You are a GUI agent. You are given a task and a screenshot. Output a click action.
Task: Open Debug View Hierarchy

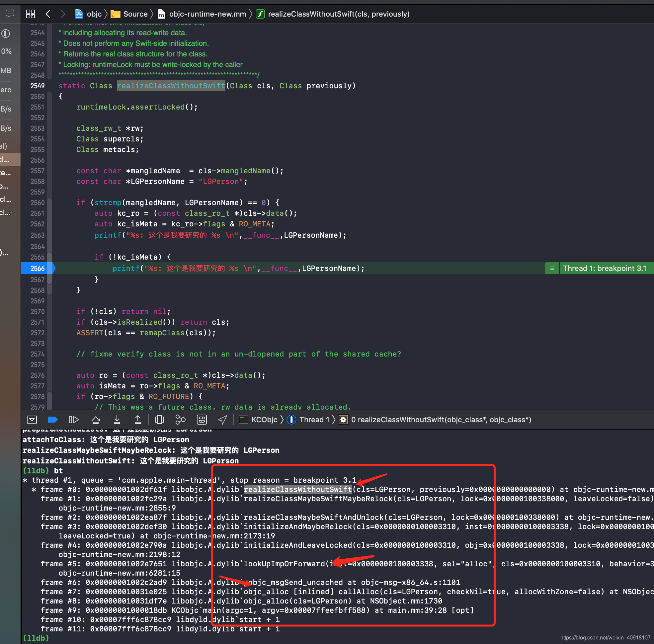click(159, 420)
